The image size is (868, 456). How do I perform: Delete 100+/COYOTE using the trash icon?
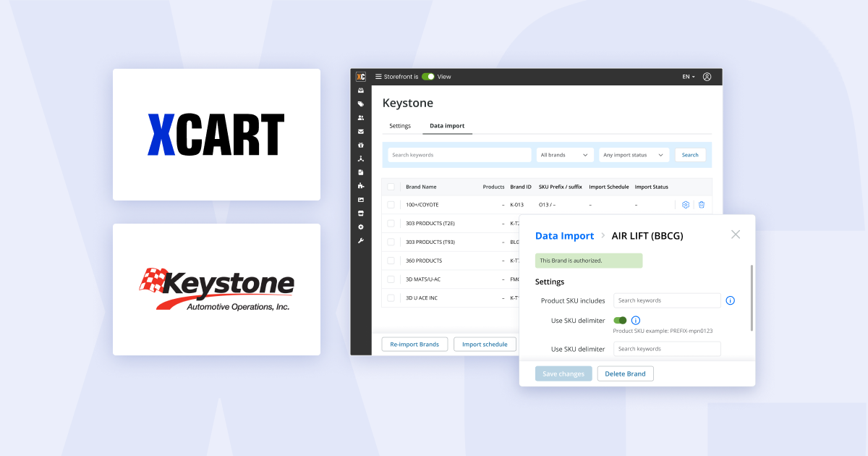coord(702,205)
